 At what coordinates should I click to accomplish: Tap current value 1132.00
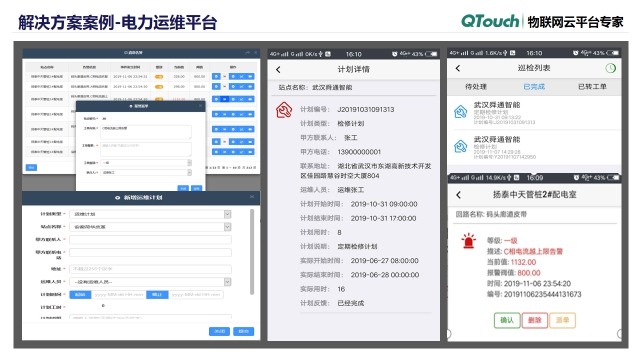point(523,262)
